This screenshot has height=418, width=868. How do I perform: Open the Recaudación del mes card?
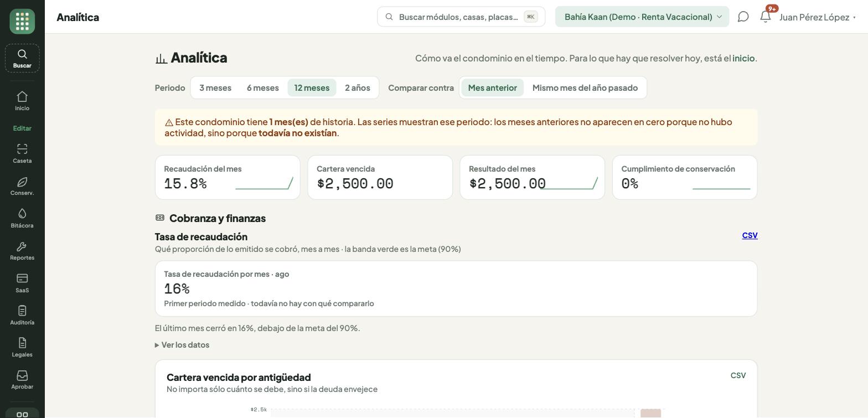(x=228, y=178)
